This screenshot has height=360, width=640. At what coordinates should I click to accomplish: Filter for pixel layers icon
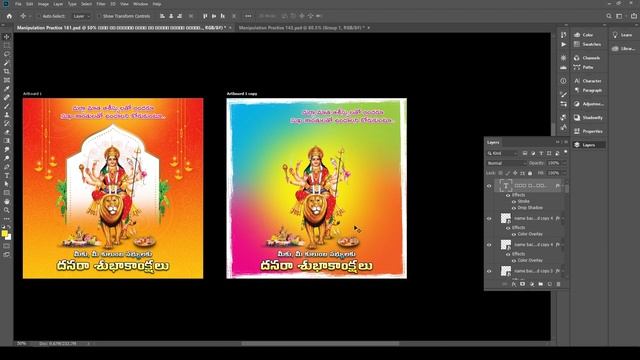[525, 153]
